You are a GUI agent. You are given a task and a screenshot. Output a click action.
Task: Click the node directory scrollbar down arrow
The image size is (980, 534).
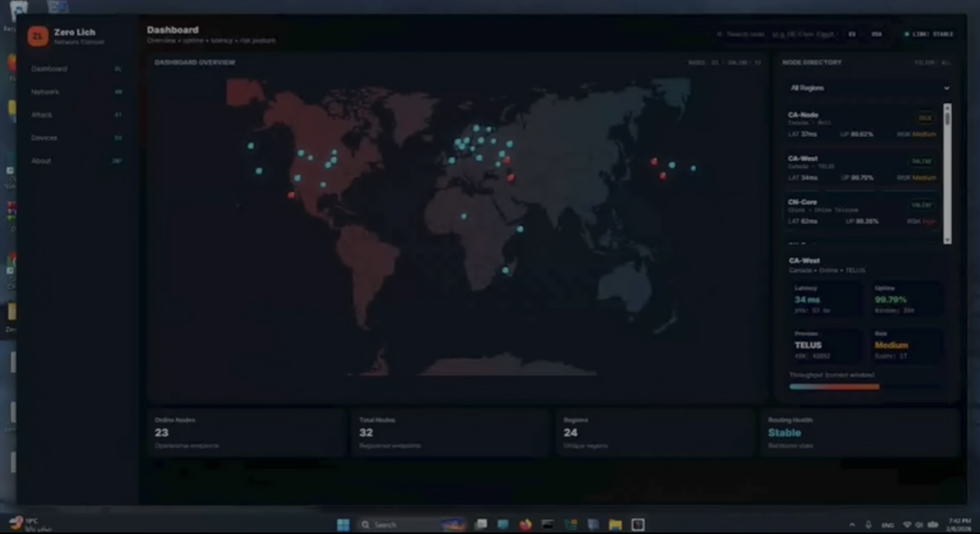948,240
